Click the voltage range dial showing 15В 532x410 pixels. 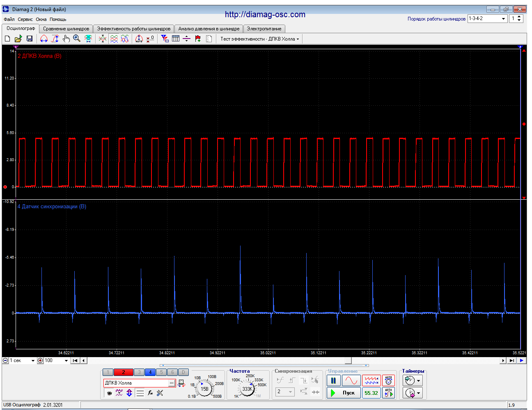click(204, 389)
